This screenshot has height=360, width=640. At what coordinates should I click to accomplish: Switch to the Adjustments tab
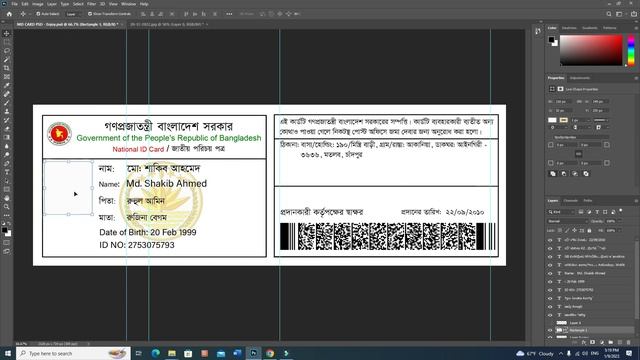pos(580,78)
